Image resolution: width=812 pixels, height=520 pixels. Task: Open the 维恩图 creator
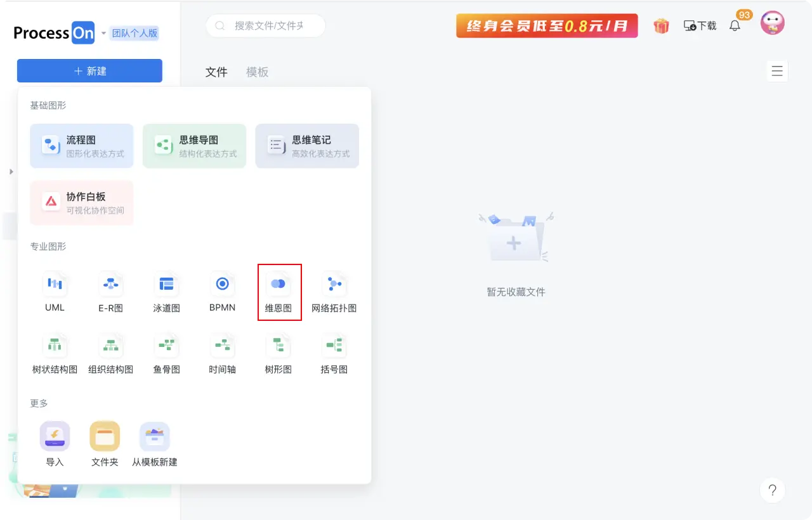(279, 292)
